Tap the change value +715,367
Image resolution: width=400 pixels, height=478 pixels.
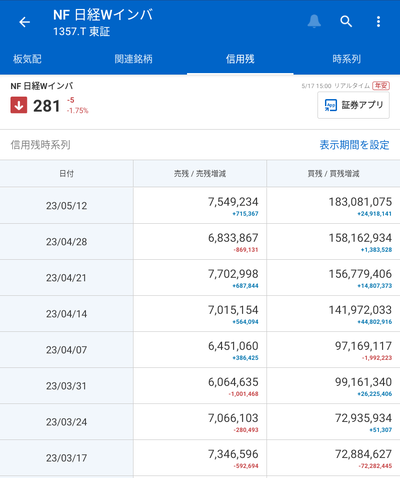[246, 214]
